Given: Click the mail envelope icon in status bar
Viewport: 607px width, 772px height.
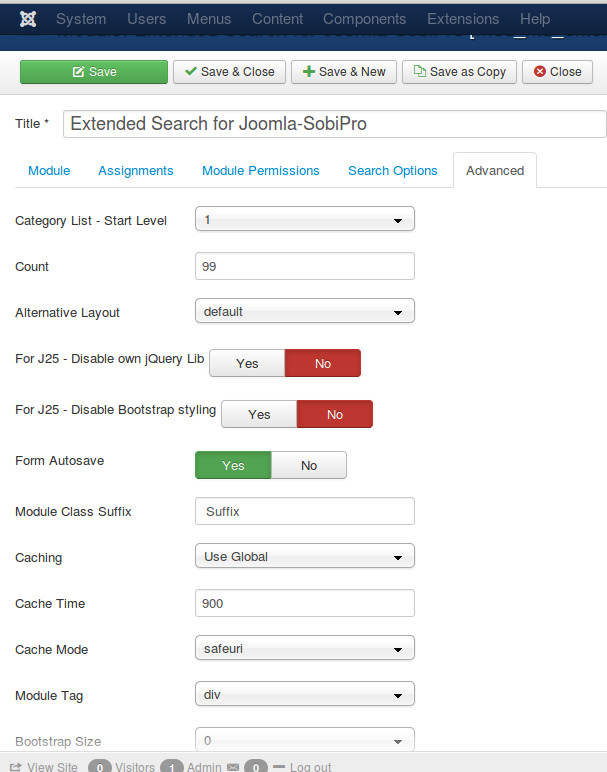Looking at the screenshot, I should (x=233, y=767).
